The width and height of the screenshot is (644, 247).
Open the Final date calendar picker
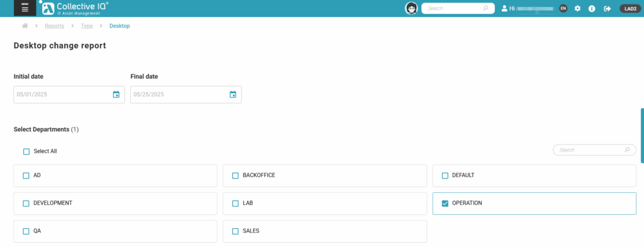[x=233, y=94]
